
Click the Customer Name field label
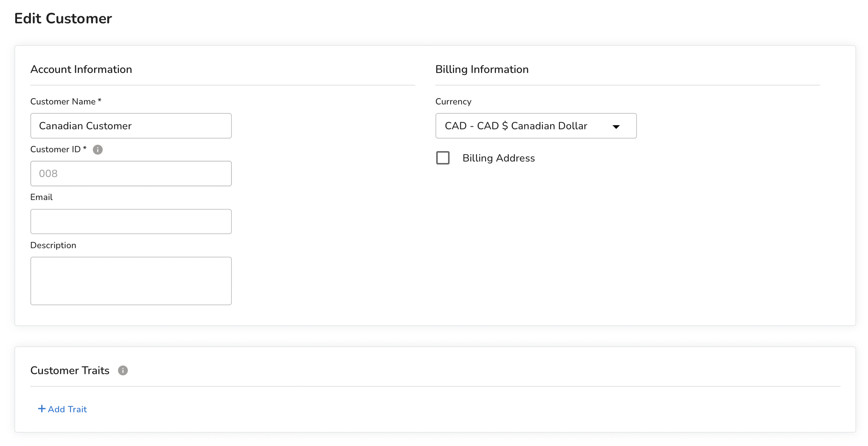coord(63,101)
